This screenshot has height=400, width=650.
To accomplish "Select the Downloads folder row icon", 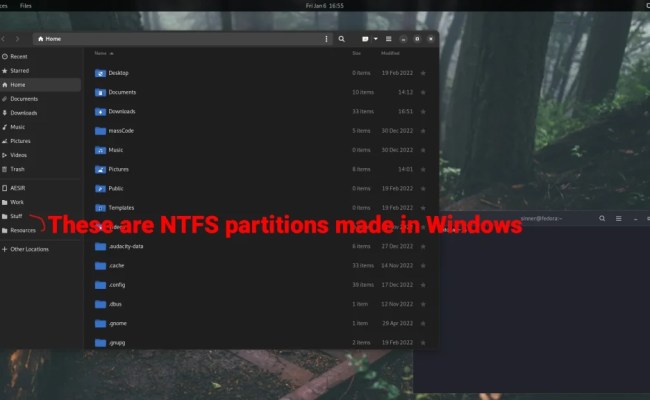I will coord(100,112).
